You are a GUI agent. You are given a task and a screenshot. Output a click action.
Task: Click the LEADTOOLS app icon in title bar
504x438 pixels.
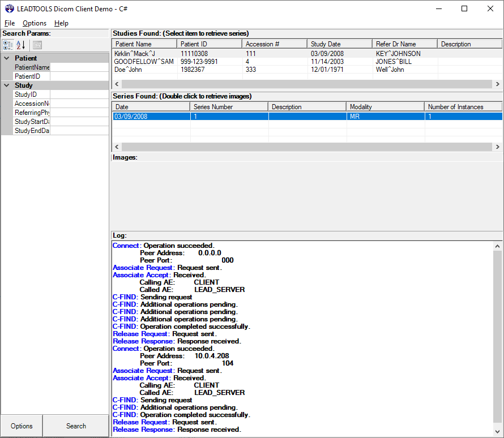click(x=9, y=8)
